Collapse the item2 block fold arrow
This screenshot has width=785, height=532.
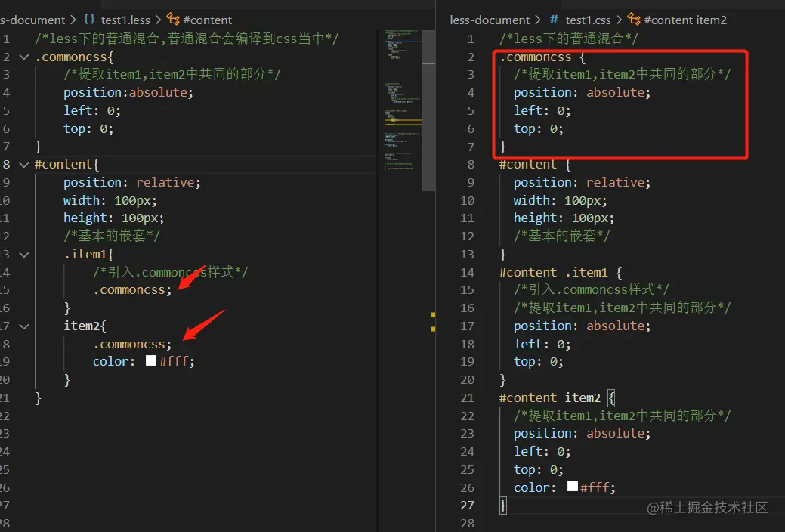coord(23,326)
